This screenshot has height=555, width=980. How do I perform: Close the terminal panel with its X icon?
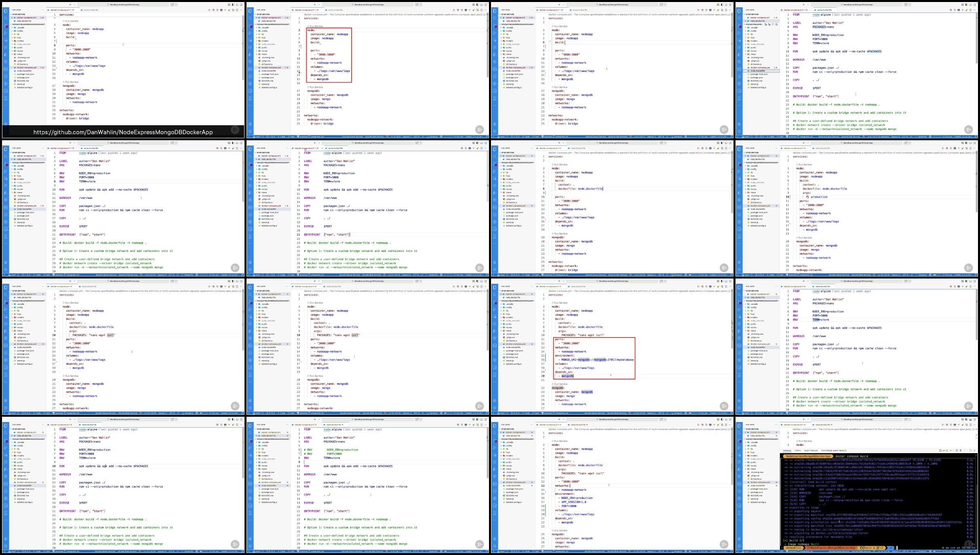(975, 450)
